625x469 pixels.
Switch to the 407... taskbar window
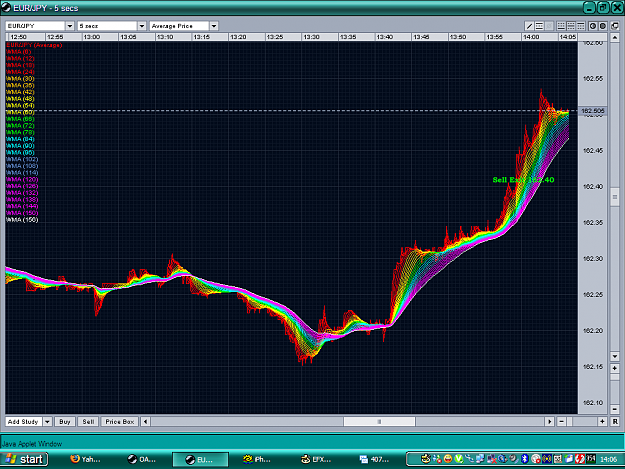375,459
